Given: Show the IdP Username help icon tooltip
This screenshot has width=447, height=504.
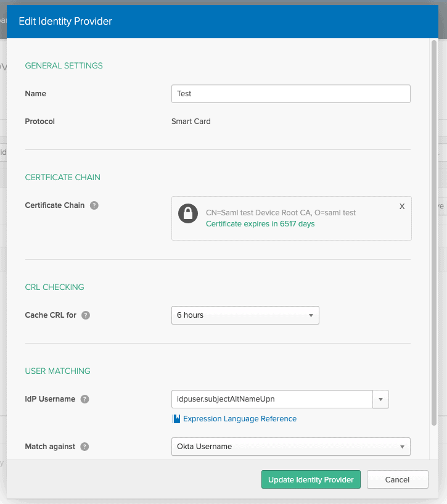Looking at the screenshot, I should (85, 399).
